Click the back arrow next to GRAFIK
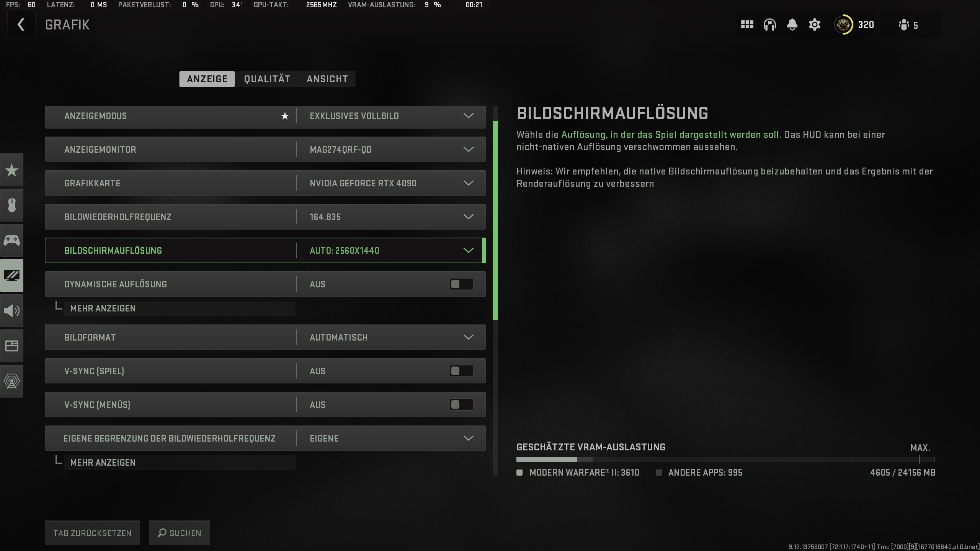 pyautogui.click(x=21, y=25)
